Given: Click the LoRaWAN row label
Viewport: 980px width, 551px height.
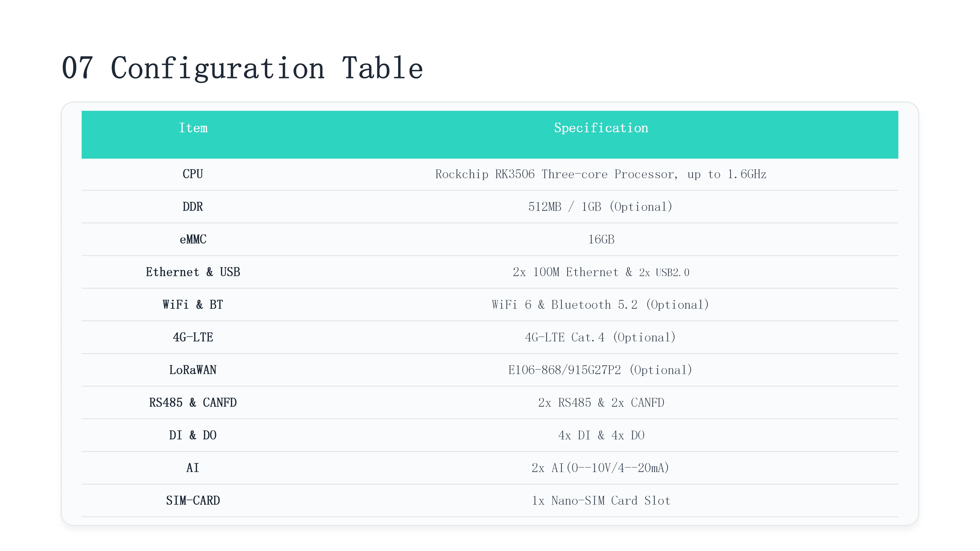Looking at the screenshot, I should [193, 370].
